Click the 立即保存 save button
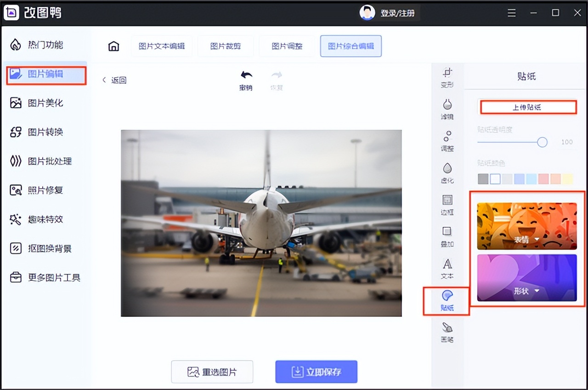This screenshot has width=588, height=390. tap(316, 372)
